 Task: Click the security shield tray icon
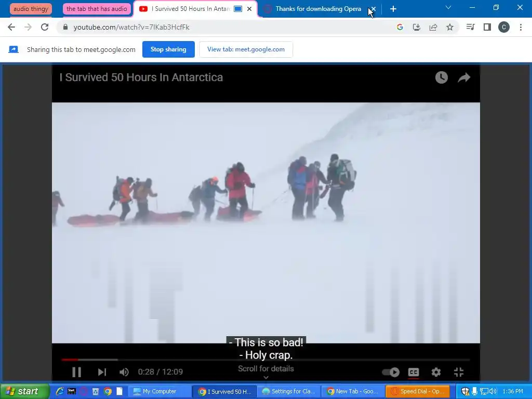pos(465,392)
